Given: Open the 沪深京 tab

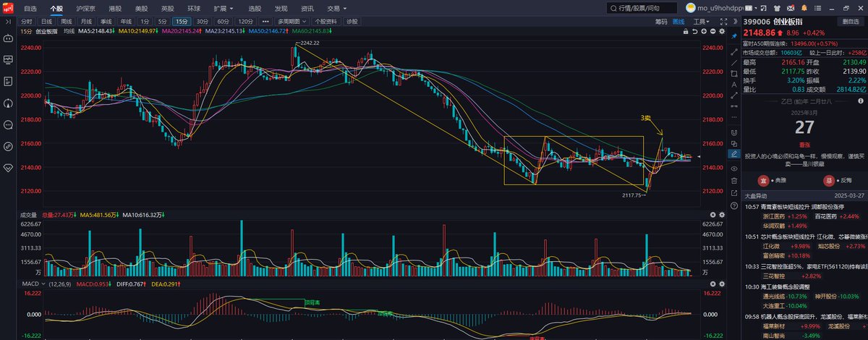Looking at the screenshot, I should pyautogui.click(x=85, y=8).
